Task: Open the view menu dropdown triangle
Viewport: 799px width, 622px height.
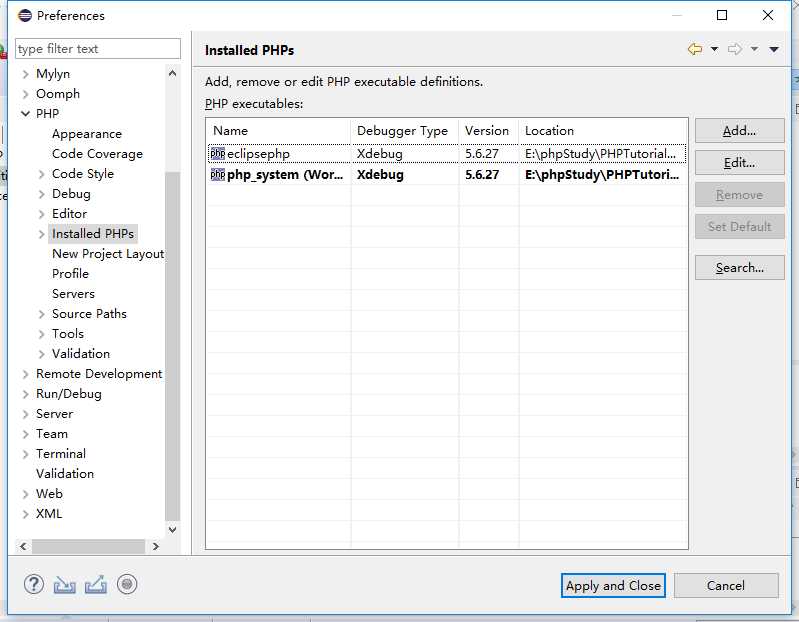Action: [774, 49]
